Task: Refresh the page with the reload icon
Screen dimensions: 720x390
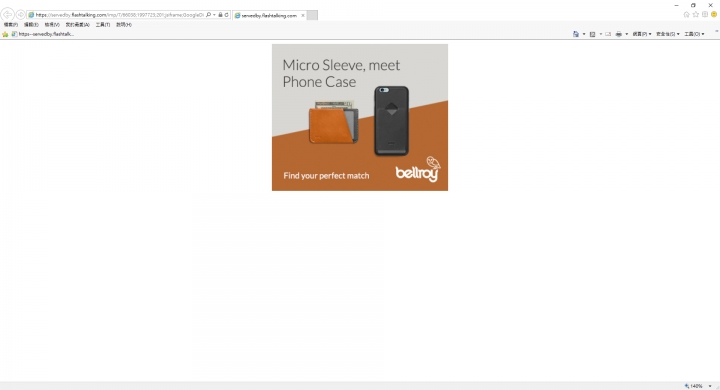Action: (x=226, y=15)
